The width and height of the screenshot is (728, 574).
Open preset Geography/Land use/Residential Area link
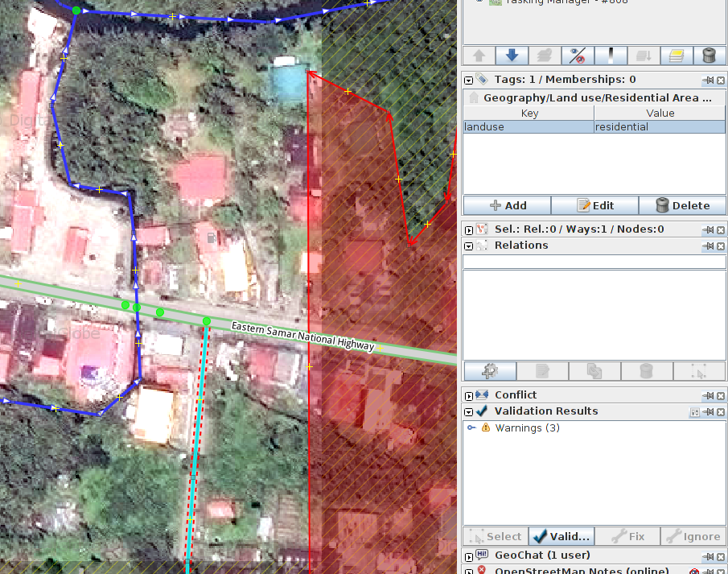(x=597, y=97)
